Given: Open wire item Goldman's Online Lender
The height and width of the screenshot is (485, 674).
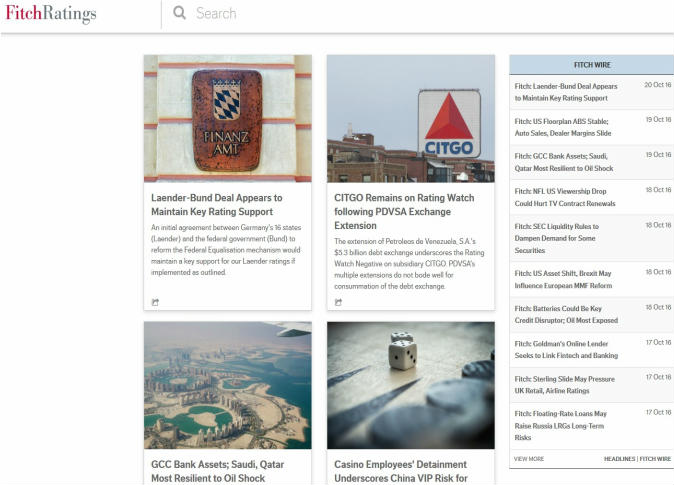Looking at the screenshot, I should (x=566, y=350).
